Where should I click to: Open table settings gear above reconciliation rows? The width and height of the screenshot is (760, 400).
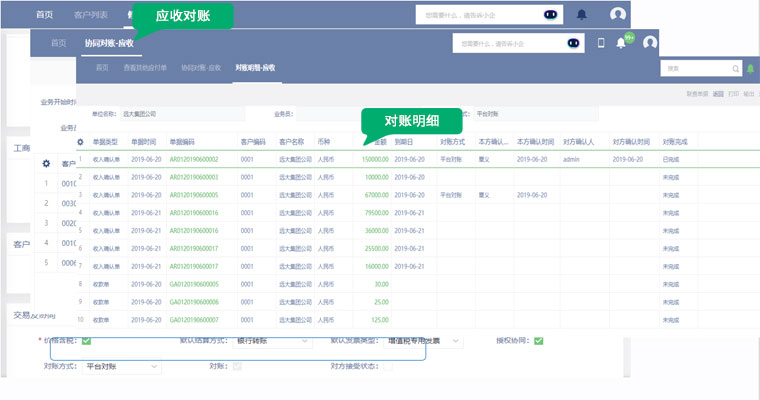[80, 142]
